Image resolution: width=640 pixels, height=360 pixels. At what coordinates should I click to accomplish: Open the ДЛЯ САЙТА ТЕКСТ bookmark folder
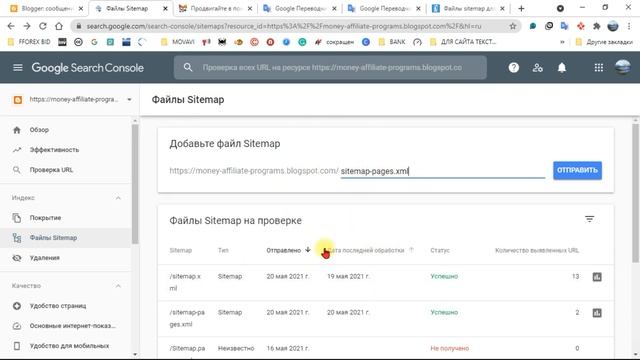[463, 42]
